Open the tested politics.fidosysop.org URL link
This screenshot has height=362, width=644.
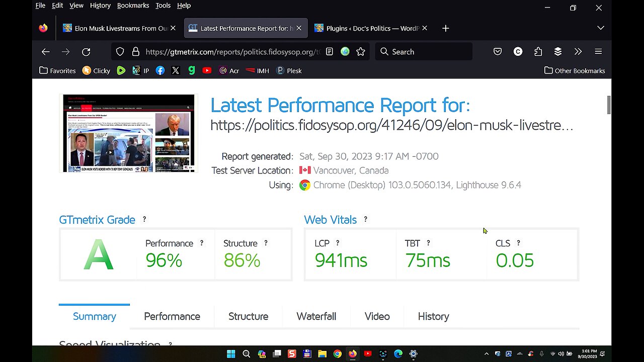click(x=392, y=125)
